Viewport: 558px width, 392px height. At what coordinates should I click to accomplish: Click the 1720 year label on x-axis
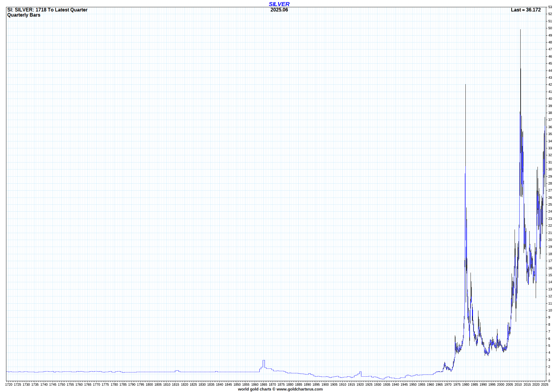pos(9,384)
